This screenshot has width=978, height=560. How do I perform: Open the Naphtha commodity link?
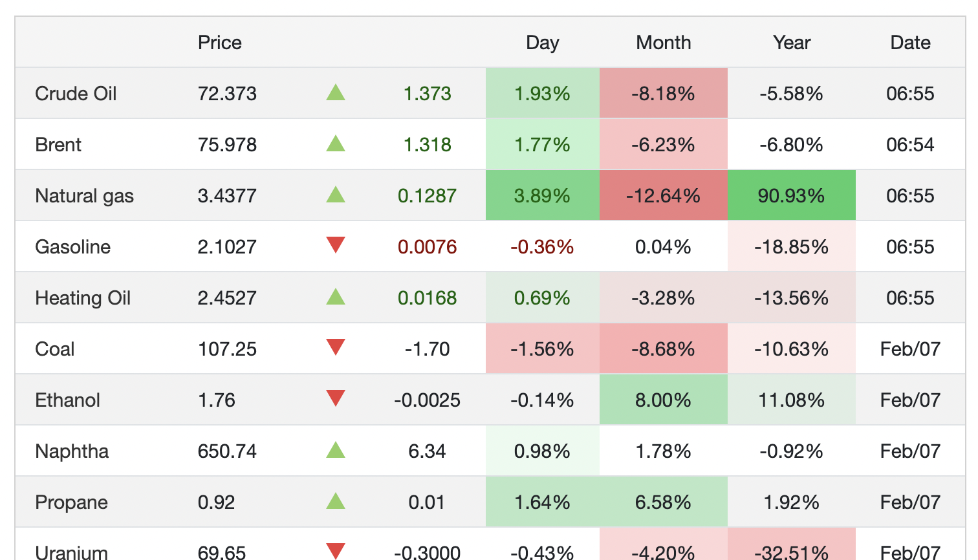pos(72,451)
